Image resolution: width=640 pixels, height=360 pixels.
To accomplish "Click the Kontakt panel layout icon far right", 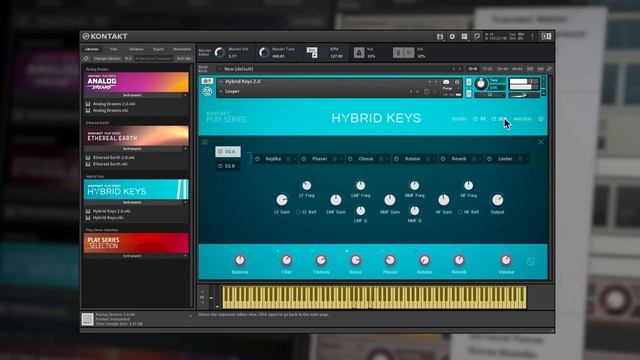I will 546,37.
